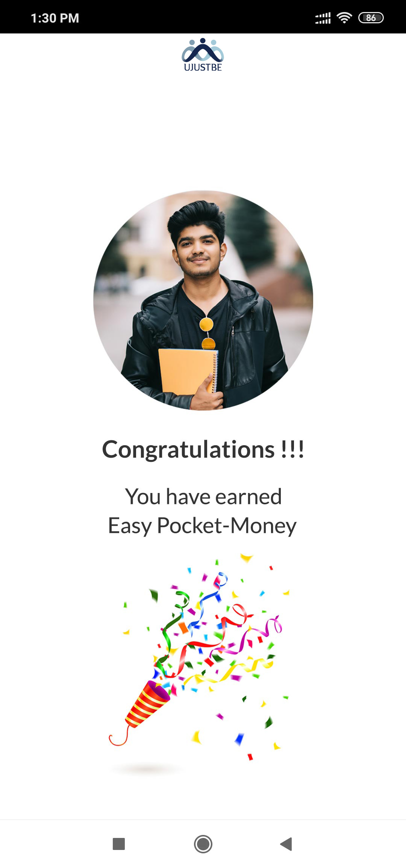Screen dimensions: 406x868
Task: Tap the 1:30 PM clock in status bar
Action: [55, 18]
